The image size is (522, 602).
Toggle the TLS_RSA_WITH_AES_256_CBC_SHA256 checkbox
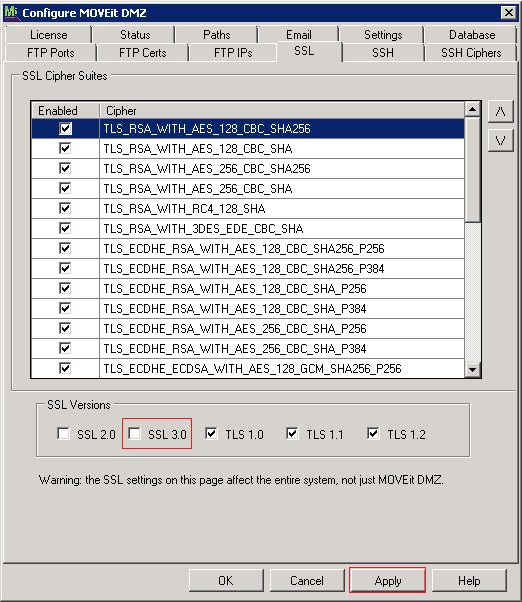[x=65, y=168]
